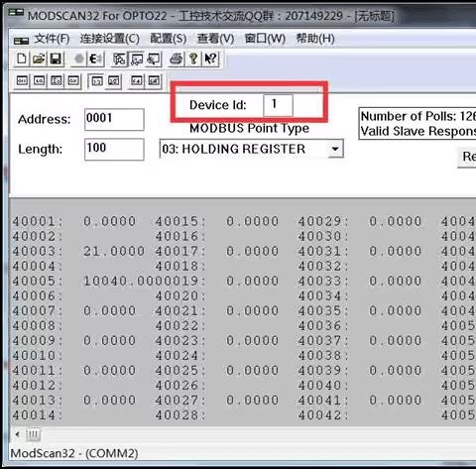Click the Save floppy disk icon
The height and width of the screenshot is (469, 476).
[x=56, y=59]
